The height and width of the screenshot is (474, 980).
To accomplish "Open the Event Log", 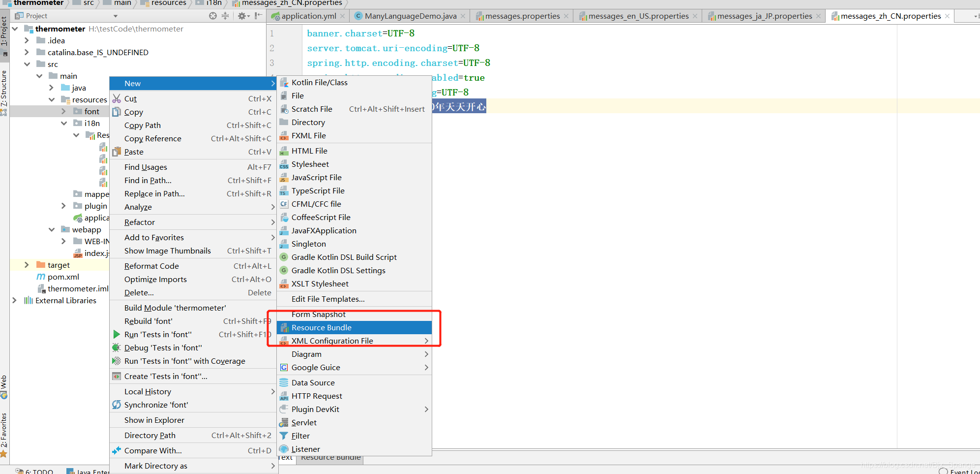I will 959,471.
